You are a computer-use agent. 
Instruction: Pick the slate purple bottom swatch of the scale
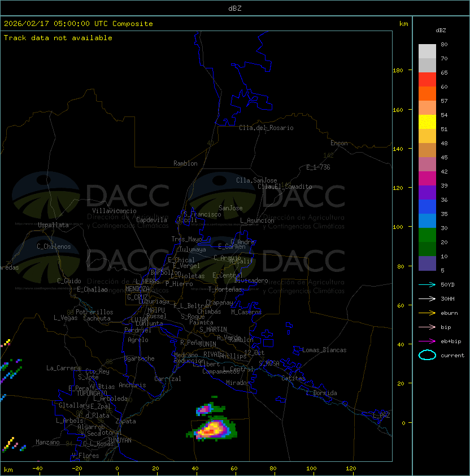click(x=427, y=263)
